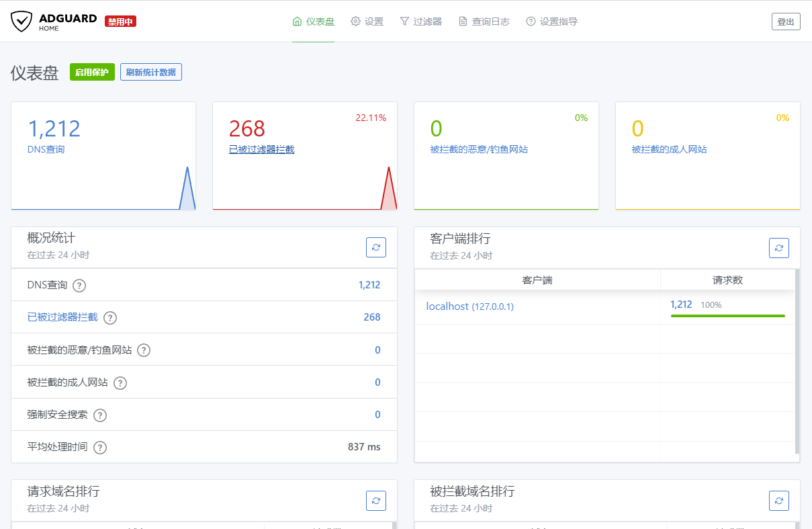Click the 登出 button
Screen dimensions: 812x529
click(x=785, y=22)
